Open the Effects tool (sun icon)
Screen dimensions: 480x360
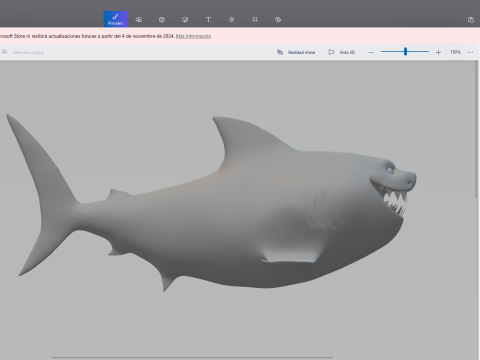coord(232,20)
